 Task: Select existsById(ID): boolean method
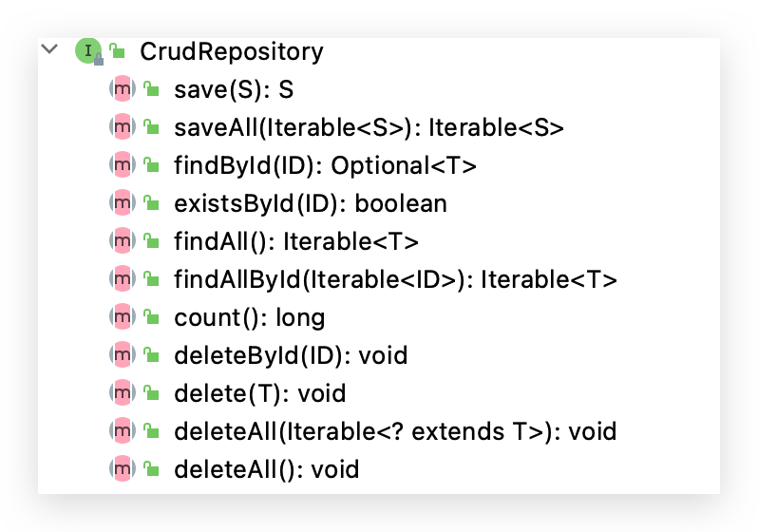310,203
